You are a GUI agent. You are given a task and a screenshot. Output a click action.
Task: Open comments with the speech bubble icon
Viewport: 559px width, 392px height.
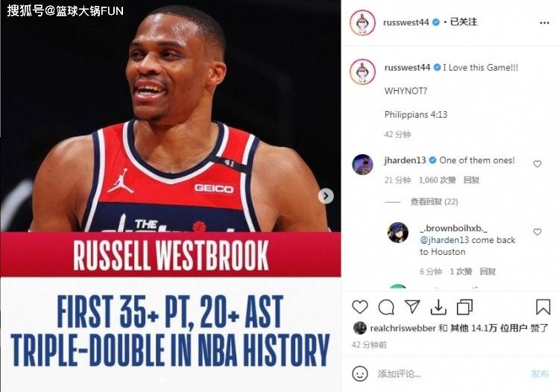(386, 307)
